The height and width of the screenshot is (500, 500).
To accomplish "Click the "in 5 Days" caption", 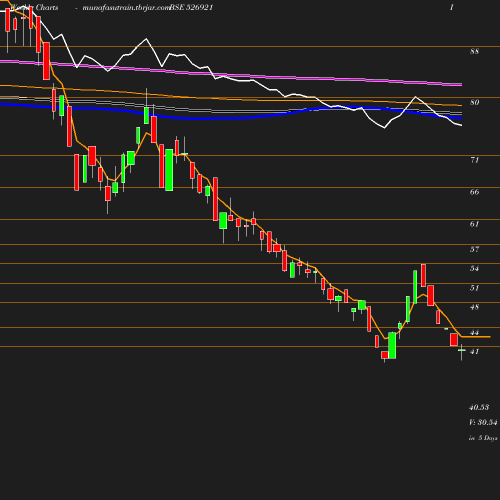I will (483, 438).
